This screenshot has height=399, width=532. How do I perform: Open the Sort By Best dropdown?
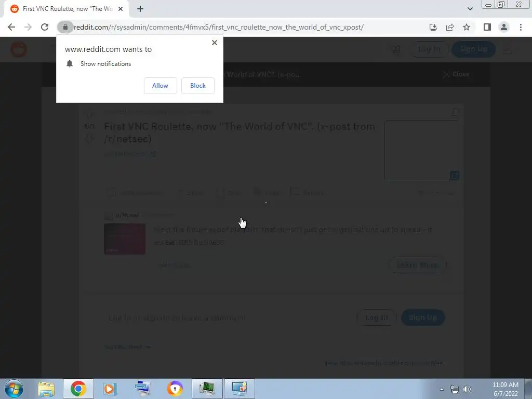click(128, 347)
